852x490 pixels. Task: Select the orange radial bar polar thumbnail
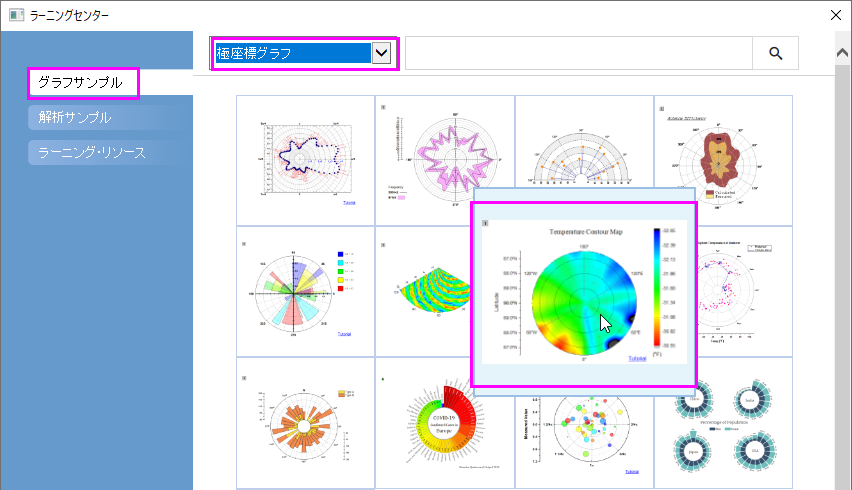coord(305,423)
